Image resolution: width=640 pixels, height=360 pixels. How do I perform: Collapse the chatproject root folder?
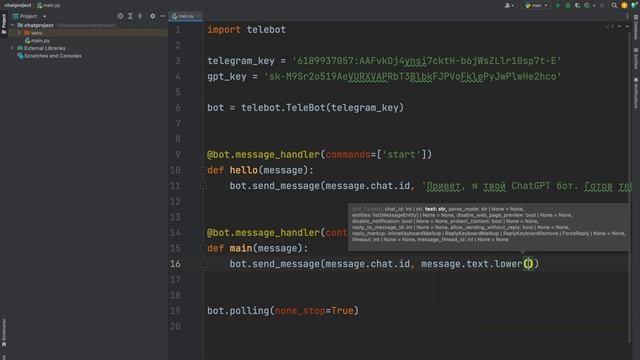click(13, 25)
